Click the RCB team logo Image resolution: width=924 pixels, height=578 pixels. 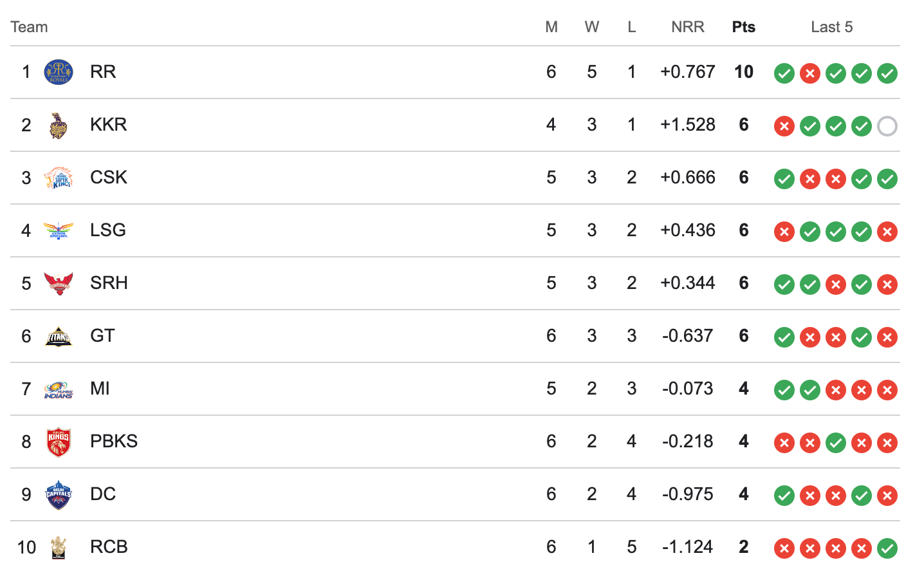pos(58,548)
